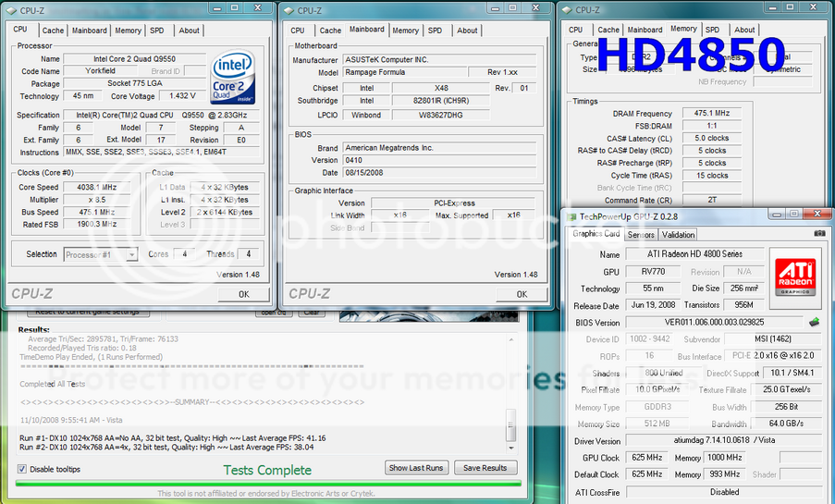This screenshot has height=504, width=835.
Task: Click the CAS# Latency value 5.0 clocks
Action: (x=712, y=138)
